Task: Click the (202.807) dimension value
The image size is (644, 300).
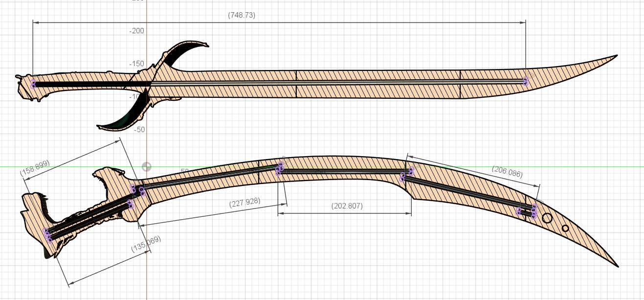Action: [x=347, y=206]
